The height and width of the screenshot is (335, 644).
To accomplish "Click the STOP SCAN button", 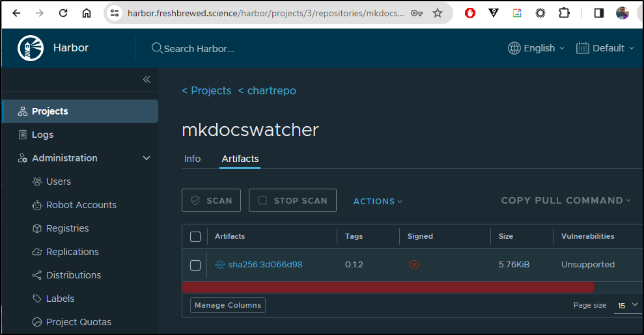I will pos(292,200).
